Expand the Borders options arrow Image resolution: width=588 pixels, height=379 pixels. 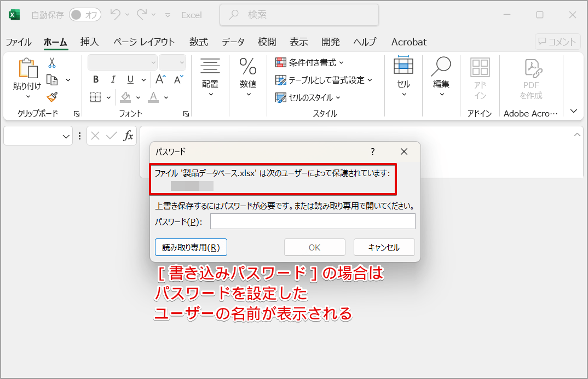coord(109,98)
